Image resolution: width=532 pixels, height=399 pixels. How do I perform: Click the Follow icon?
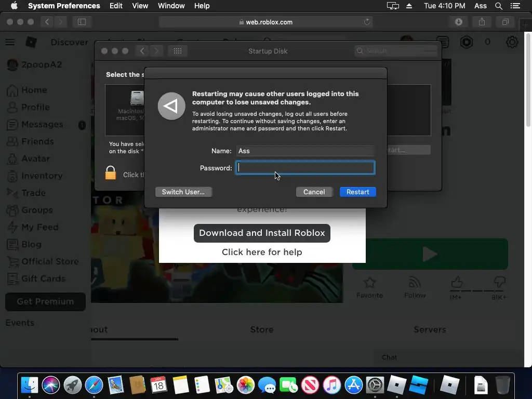[415, 282]
